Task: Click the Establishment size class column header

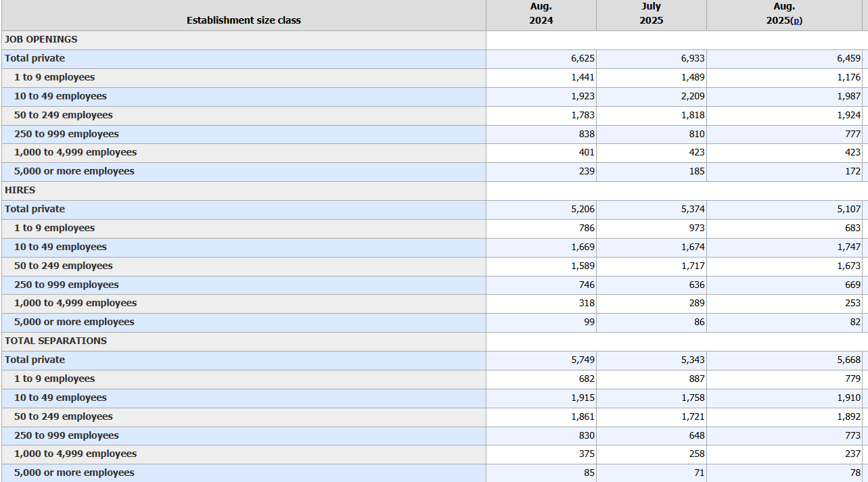Action: (244, 20)
